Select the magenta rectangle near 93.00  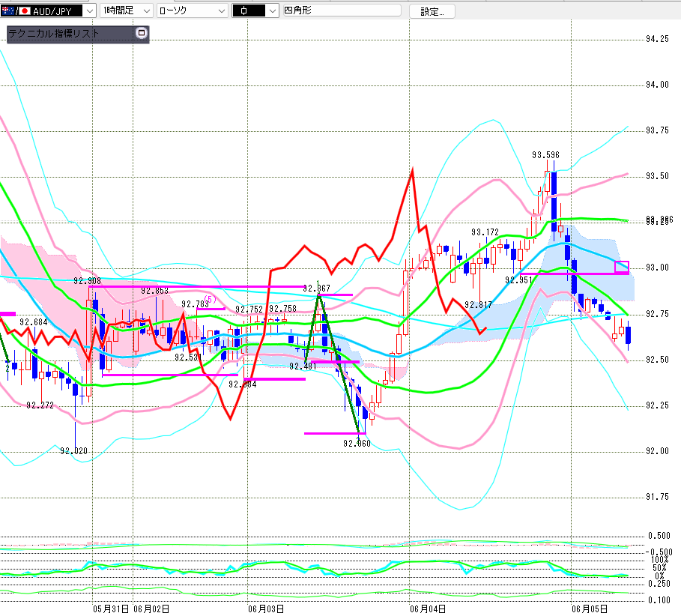(x=622, y=267)
